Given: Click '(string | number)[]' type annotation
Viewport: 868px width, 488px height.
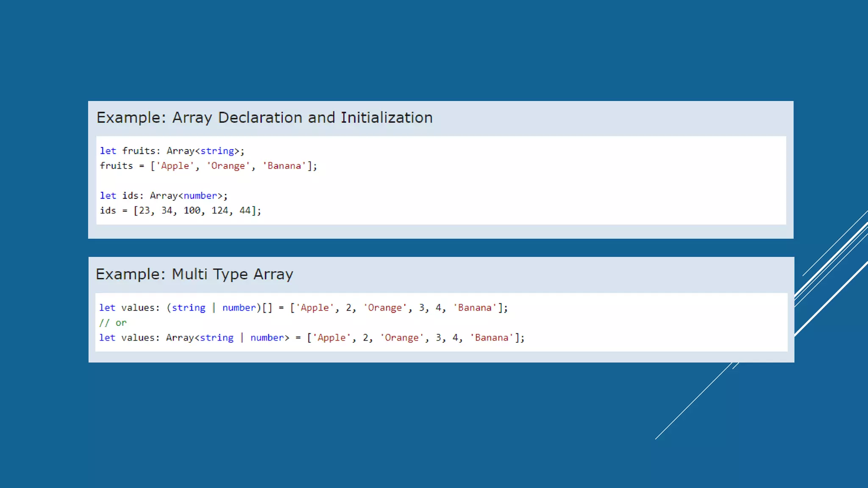Looking at the screenshot, I should click(x=219, y=308).
